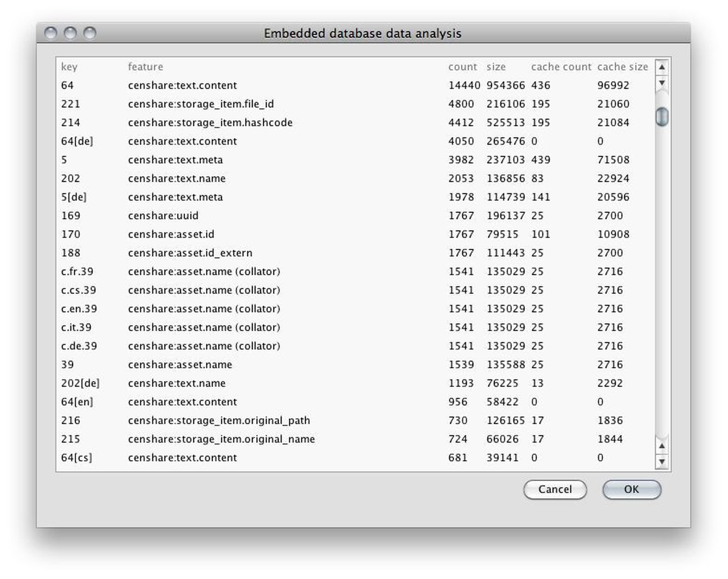Click the OK button
The width and height of the screenshot is (728, 579).
(632, 489)
